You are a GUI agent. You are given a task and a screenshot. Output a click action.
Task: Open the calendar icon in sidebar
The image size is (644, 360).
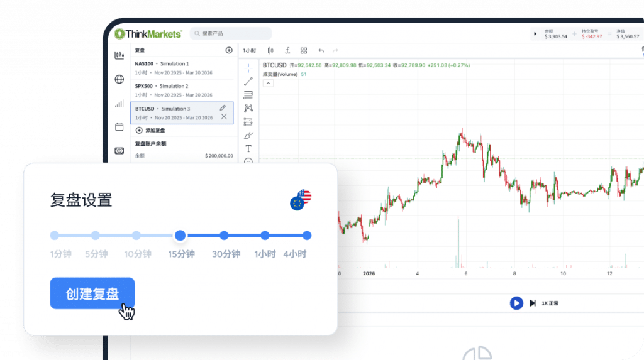coord(119,127)
